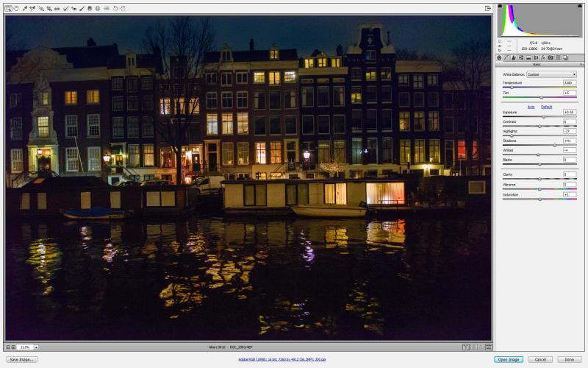Image resolution: width=588 pixels, height=368 pixels.
Task: Click the Vibrance slider handle
Action: [x=539, y=189]
